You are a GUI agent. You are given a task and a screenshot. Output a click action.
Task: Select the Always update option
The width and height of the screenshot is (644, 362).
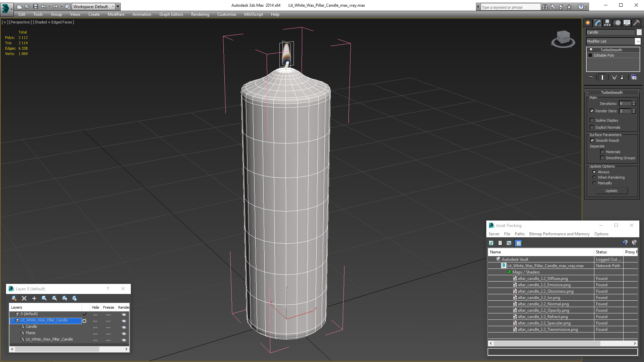point(594,172)
